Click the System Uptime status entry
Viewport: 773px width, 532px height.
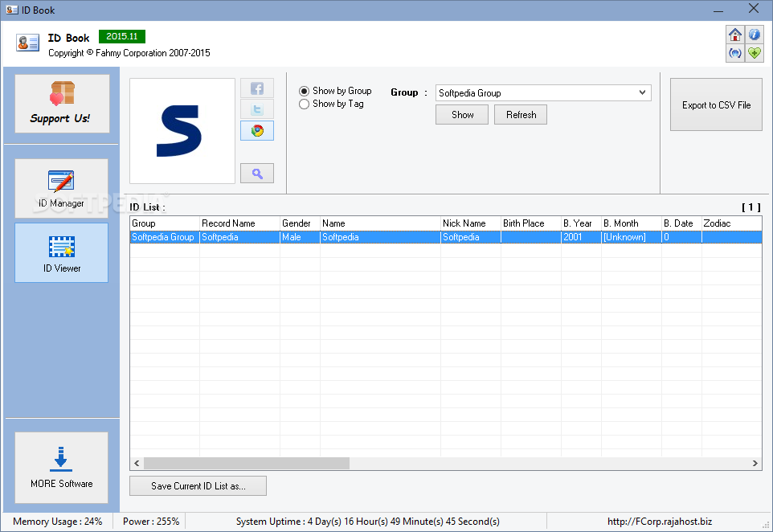tap(368, 522)
